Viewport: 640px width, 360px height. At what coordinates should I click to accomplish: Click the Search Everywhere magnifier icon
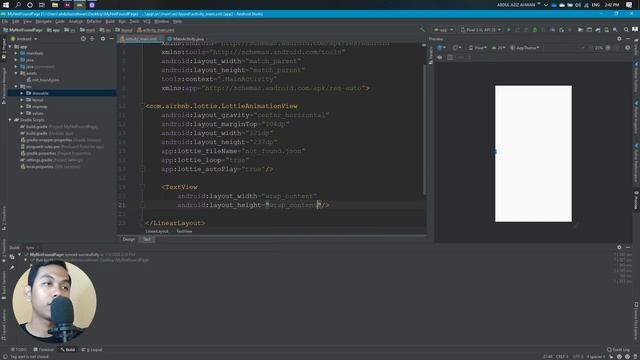click(626, 30)
